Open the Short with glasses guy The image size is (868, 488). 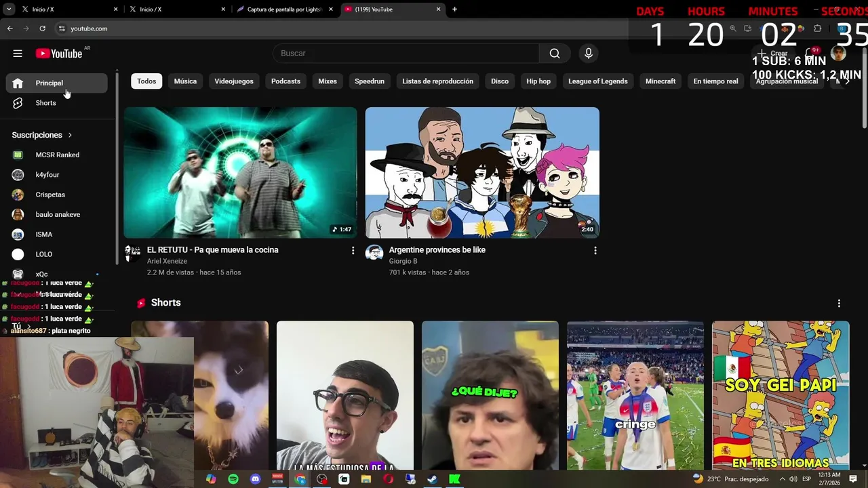[345, 396]
